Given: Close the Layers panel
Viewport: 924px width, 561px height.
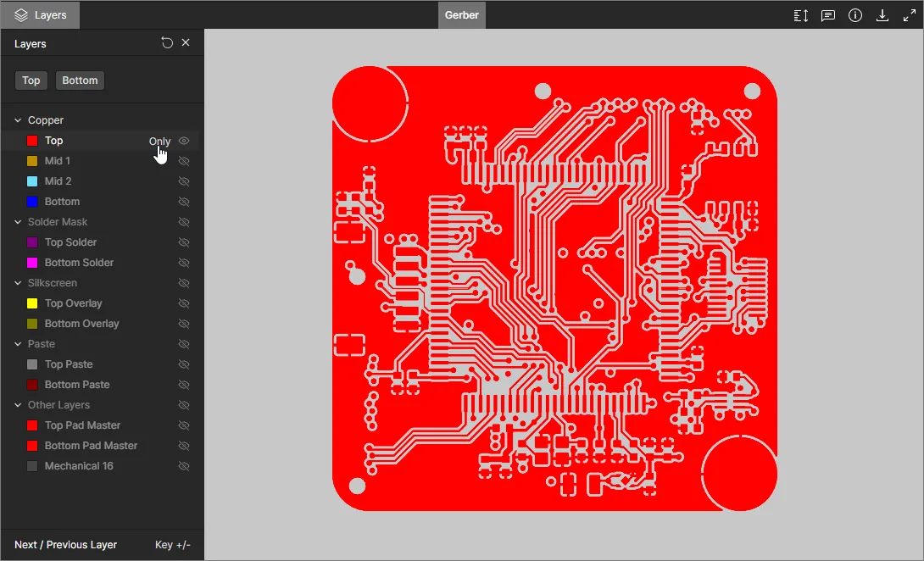Looking at the screenshot, I should pos(186,42).
